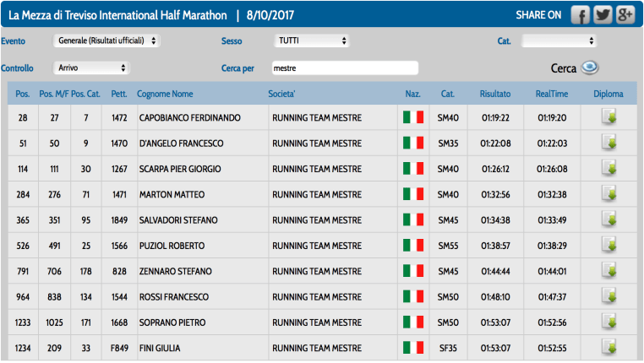Open the Controllo Arrivo dropdown

coord(91,68)
